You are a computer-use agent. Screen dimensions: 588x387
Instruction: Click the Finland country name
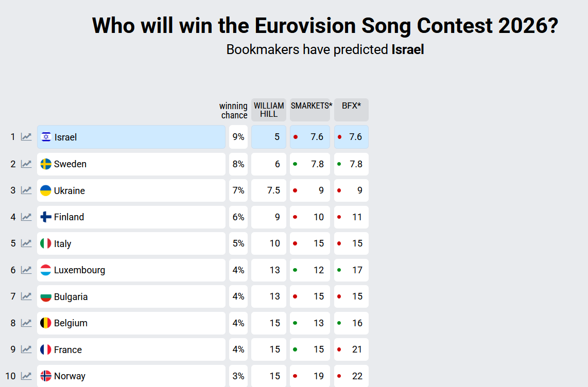tap(69, 217)
